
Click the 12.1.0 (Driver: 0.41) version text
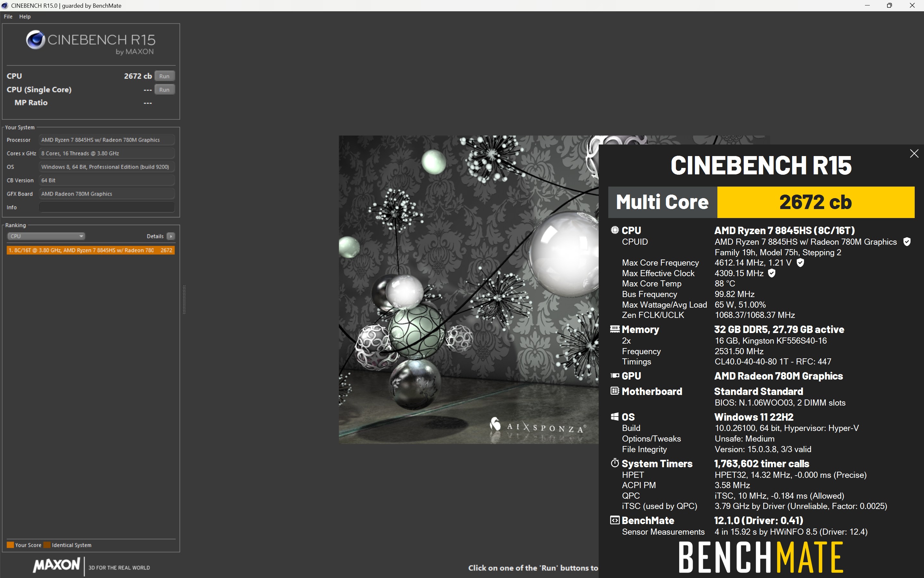pyautogui.click(x=759, y=520)
